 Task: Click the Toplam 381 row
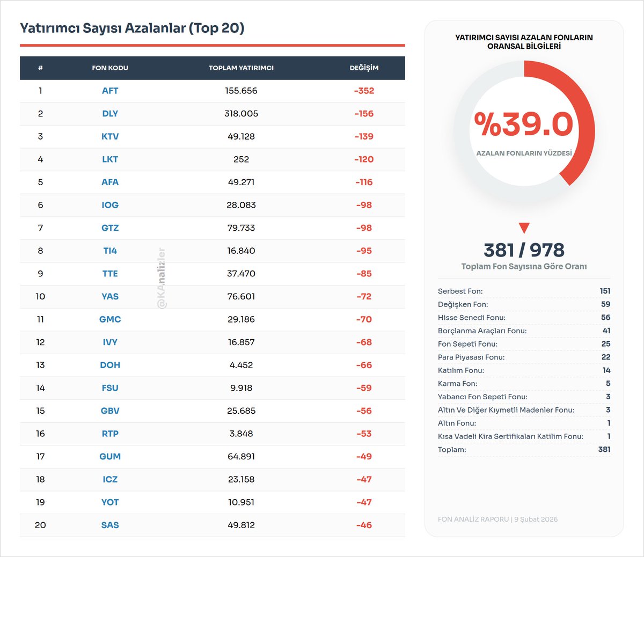coord(524,449)
